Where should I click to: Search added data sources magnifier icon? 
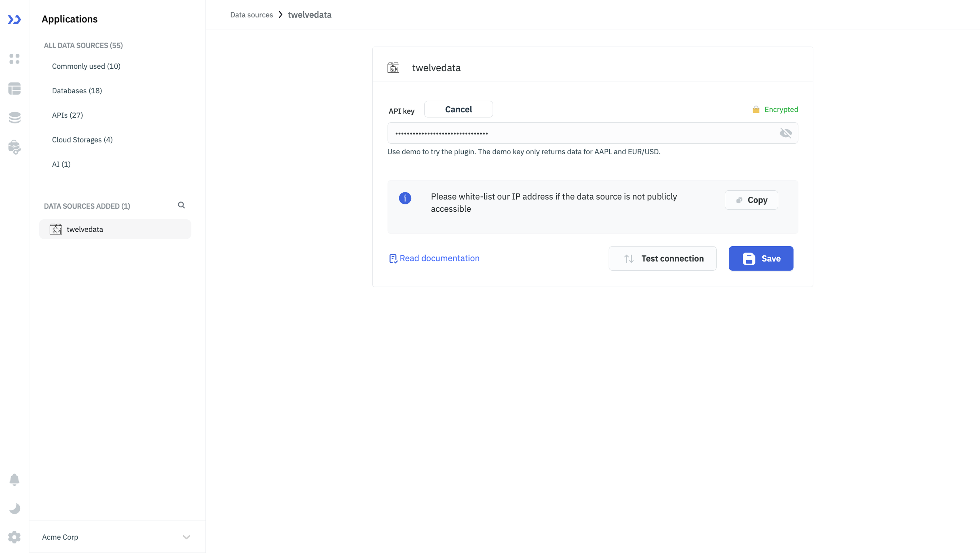click(181, 205)
